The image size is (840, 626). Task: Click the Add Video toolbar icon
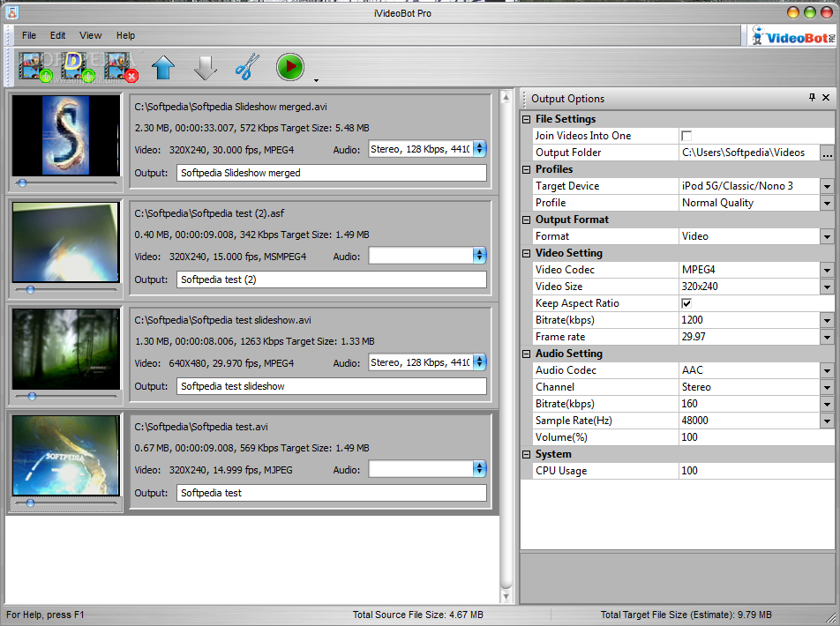pos(35,67)
